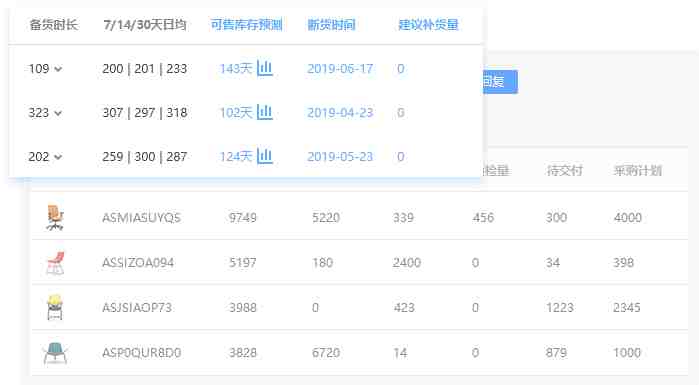Select value 2345 in ASJSIAOP73 row
Image resolution: width=699 pixels, height=385 pixels.
[x=627, y=307]
